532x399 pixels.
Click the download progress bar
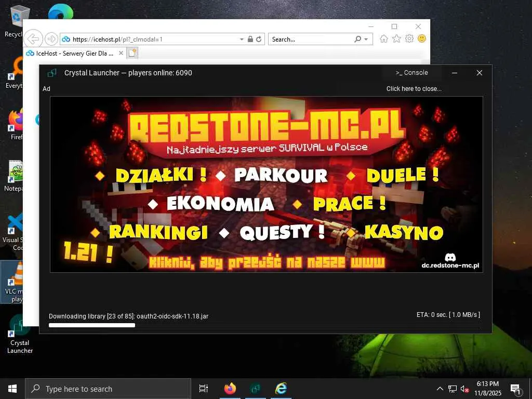pyautogui.click(x=265, y=325)
